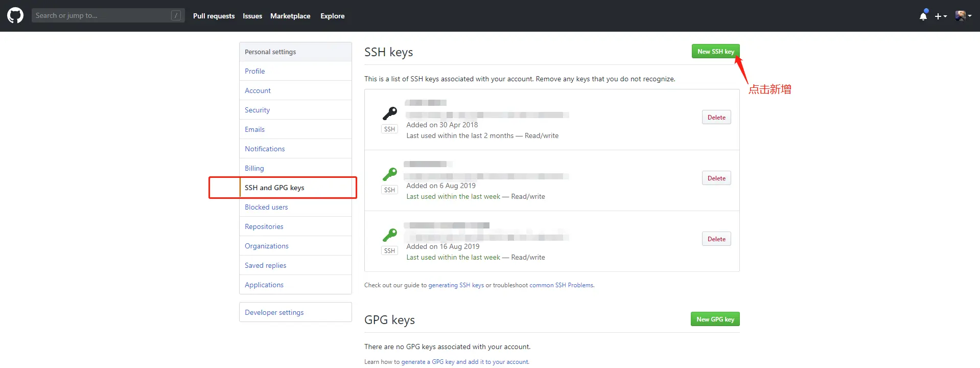Click the Personal settings header
980x368 pixels.
(x=295, y=52)
